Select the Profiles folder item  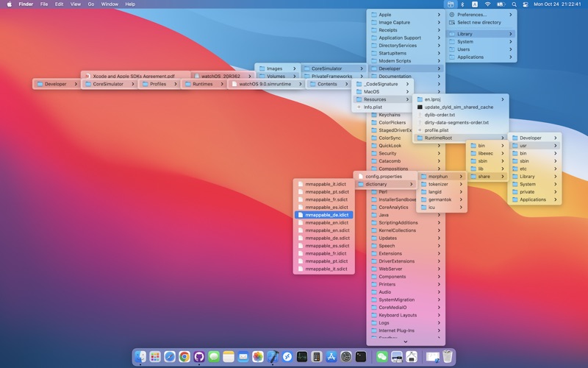(159, 84)
